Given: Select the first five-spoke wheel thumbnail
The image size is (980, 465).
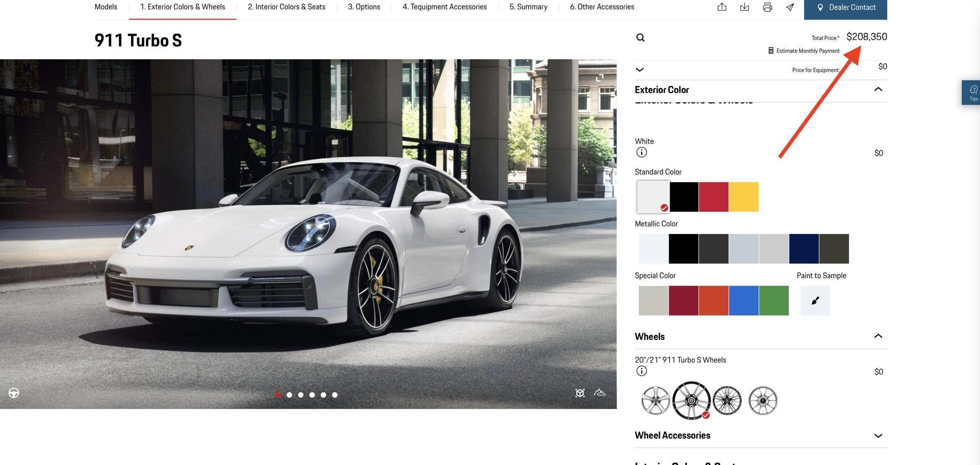Looking at the screenshot, I should click(655, 400).
